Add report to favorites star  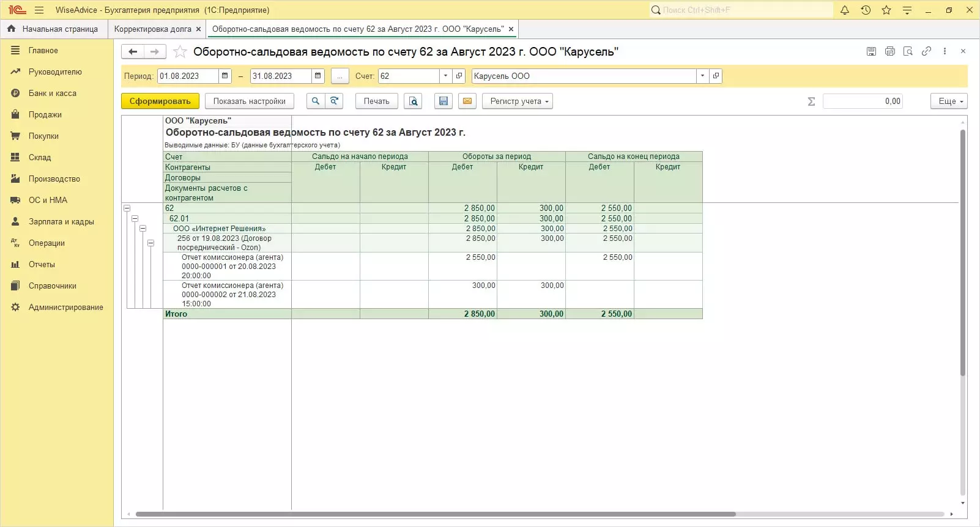(180, 52)
